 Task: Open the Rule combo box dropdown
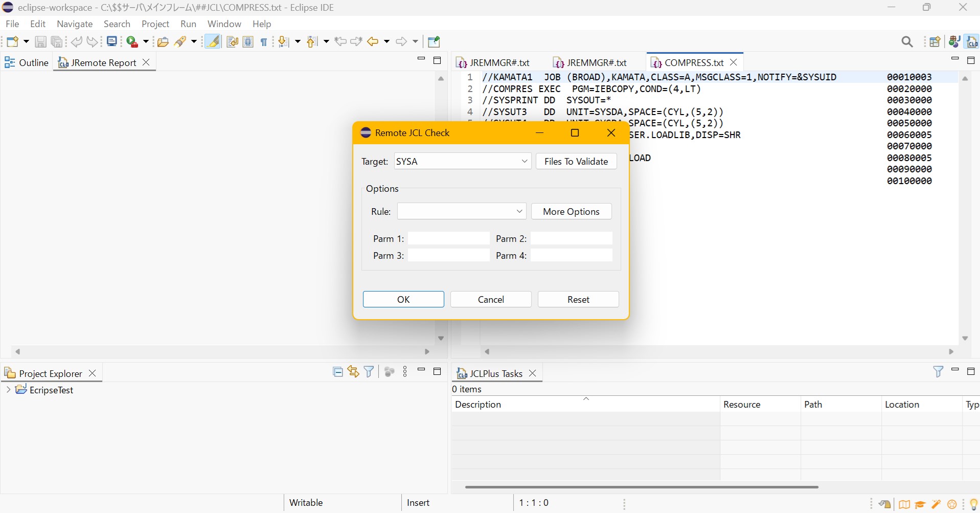tap(519, 212)
